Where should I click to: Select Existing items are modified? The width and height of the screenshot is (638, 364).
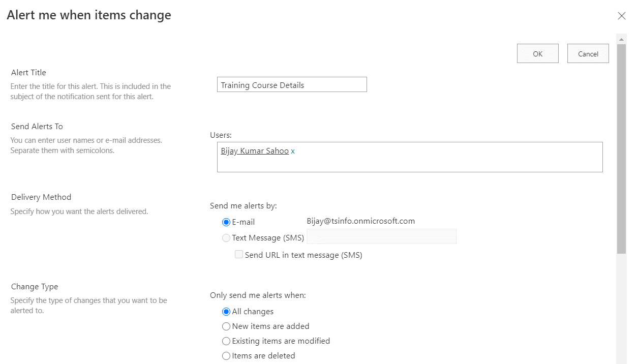[x=226, y=341]
